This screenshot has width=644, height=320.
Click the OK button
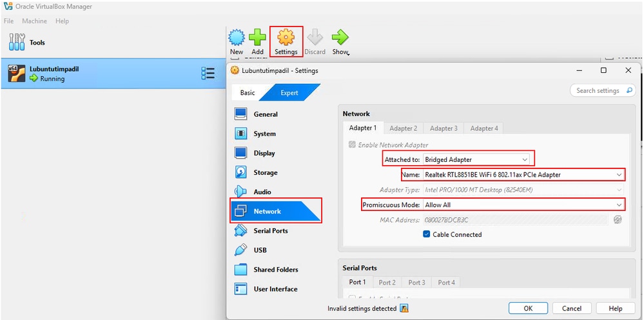528,308
